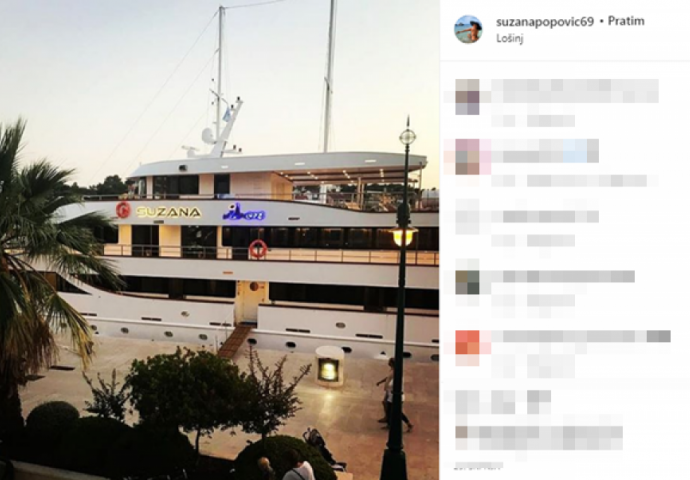Click the photo of the Suzana ship
The height and width of the screenshot is (480, 690).
[x=220, y=240]
